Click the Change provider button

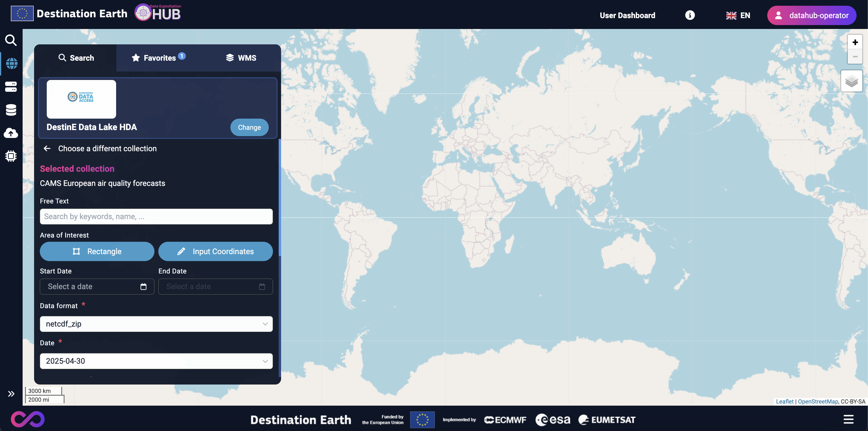point(249,127)
